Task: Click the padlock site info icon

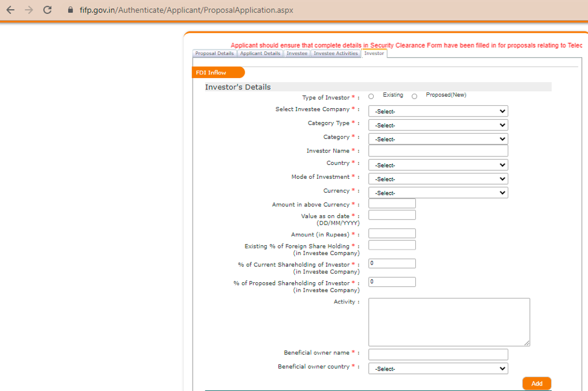Action: tap(70, 10)
